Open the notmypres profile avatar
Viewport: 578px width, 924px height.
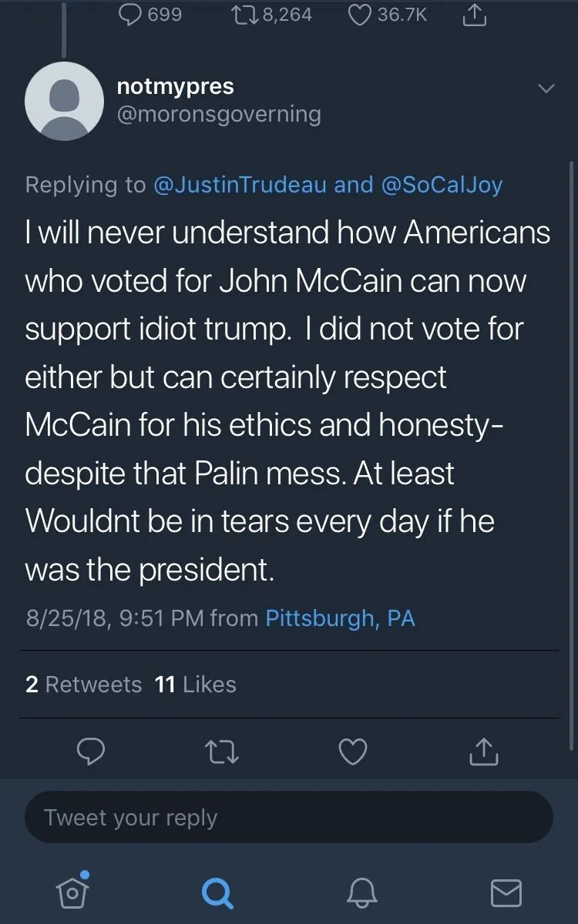point(65,102)
